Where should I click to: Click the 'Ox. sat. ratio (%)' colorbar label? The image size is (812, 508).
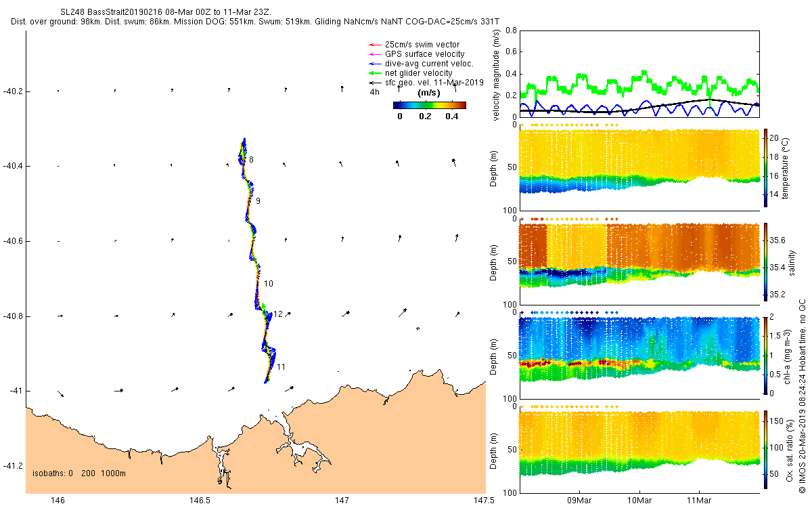coord(790,450)
